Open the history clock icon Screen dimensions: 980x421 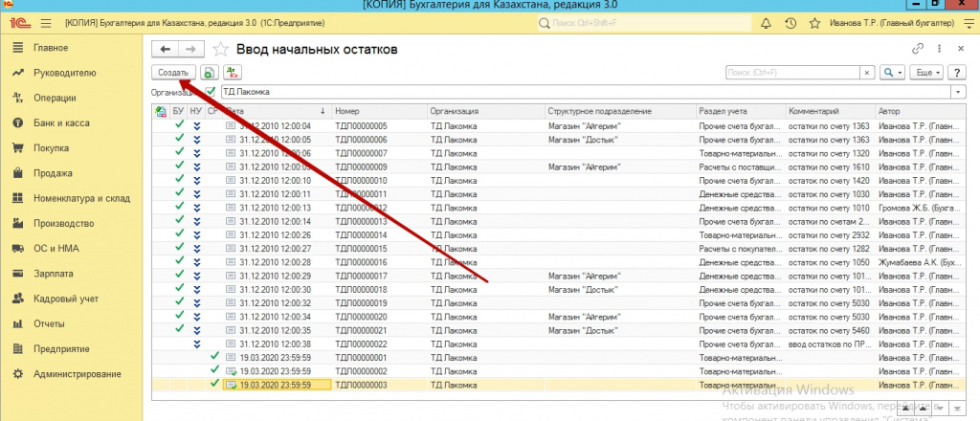click(x=791, y=24)
